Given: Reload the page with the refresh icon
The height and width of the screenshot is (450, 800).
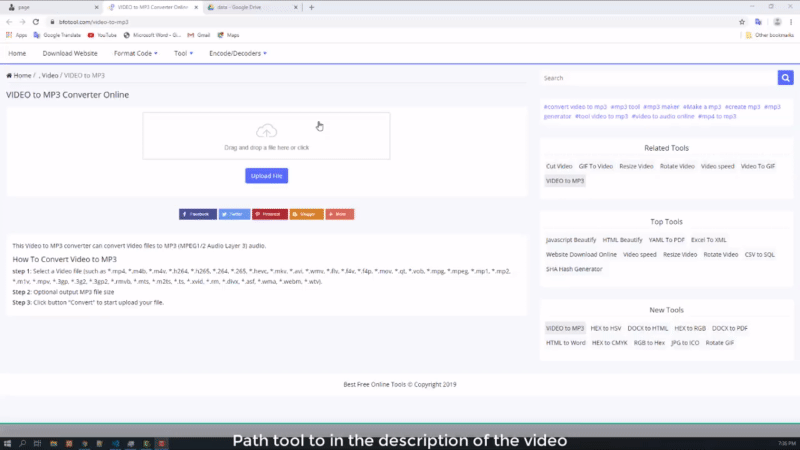Looking at the screenshot, I should point(36,21).
